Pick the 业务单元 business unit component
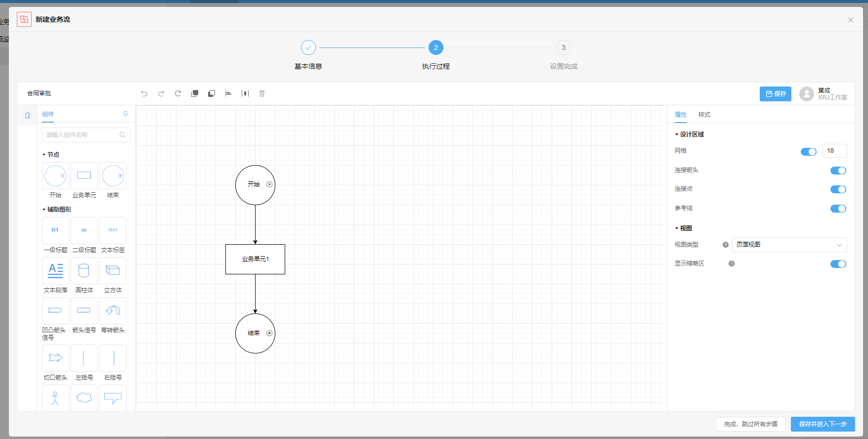Image resolution: width=868 pixels, height=439 pixels. [84, 176]
